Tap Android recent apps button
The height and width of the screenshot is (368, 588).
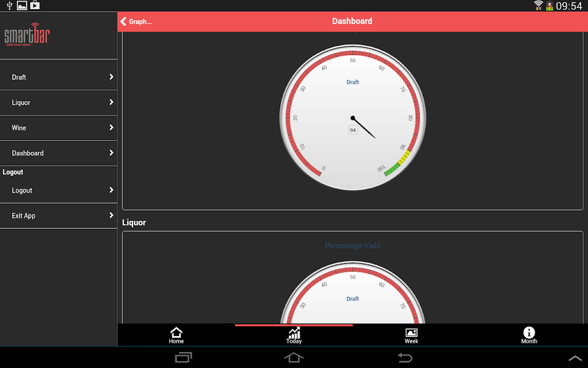point(183,357)
